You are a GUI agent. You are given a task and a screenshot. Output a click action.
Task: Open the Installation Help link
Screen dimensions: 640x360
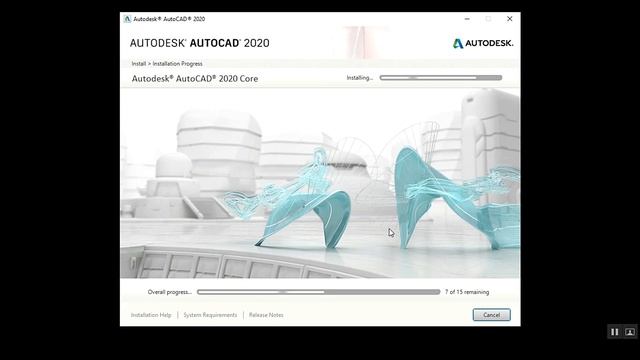pos(151,315)
